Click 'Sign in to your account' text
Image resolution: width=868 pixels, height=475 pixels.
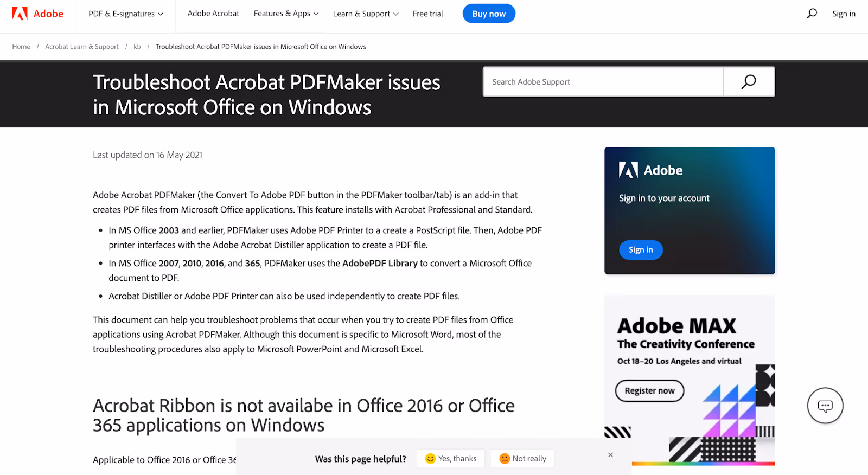(x=664, y=198)
